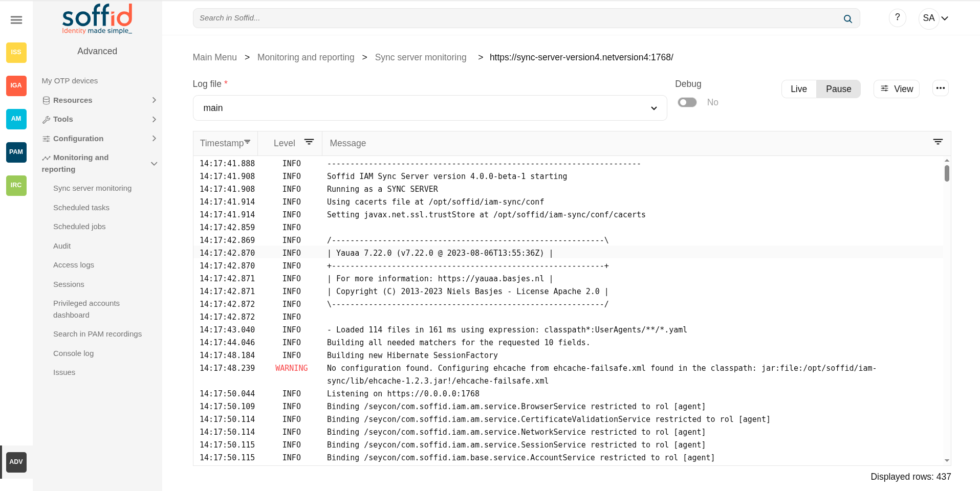Go to Monitoring and reporting breadcrumb

[306, 57]
